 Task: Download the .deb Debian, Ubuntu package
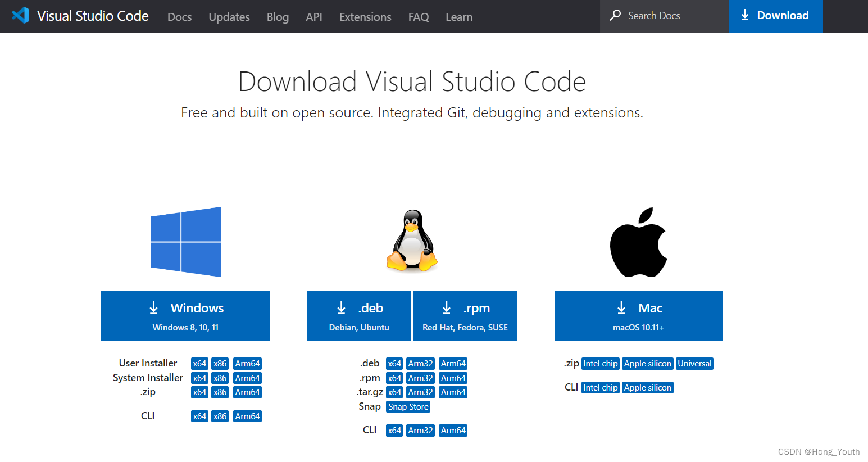[359, 316]
